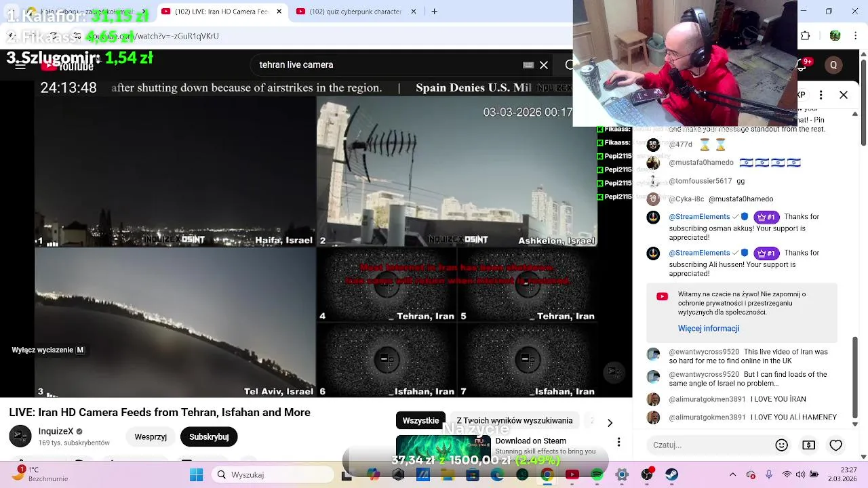868x488 pixels.
Task: Clear the YouTube search box text
Action: click(544, 65)
